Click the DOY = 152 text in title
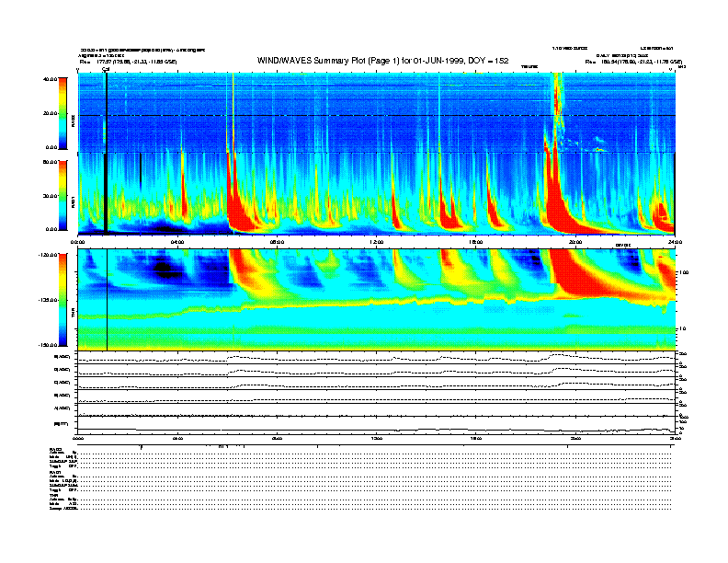Viewport: 728px width, 563px height. 488,61
